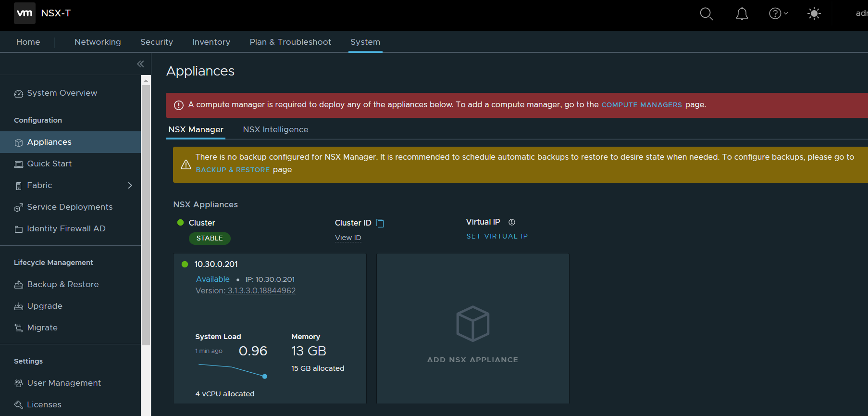Click the VMware vm logo
The width and height of the screenshot is (868, 416).
click(x=25, y=13)
